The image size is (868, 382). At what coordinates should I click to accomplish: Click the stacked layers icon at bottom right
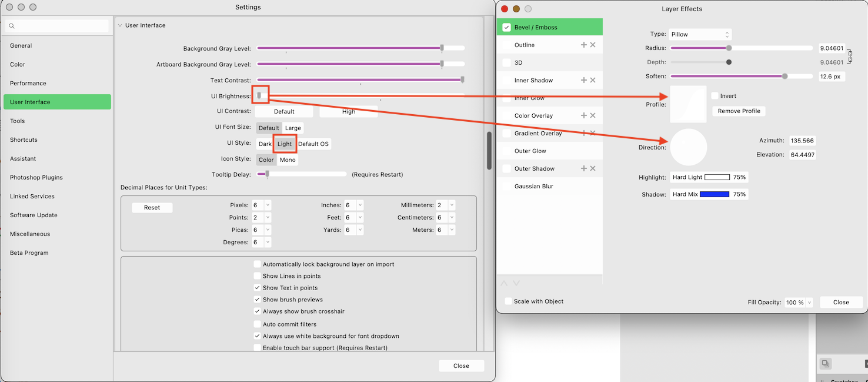[x=826, y=363]
